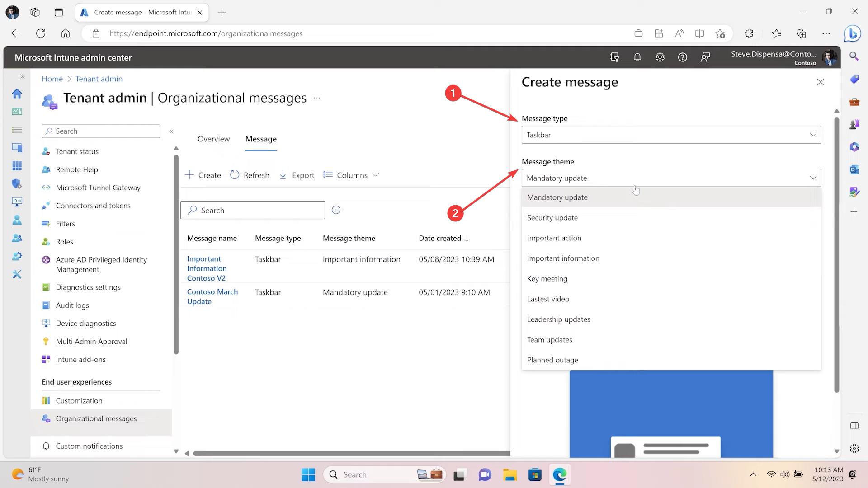Image resolution: width=868 pixels, height=488 pixels.
Task: Open Troubleshooting wrench icon in left rail
Action: [17, 274]
